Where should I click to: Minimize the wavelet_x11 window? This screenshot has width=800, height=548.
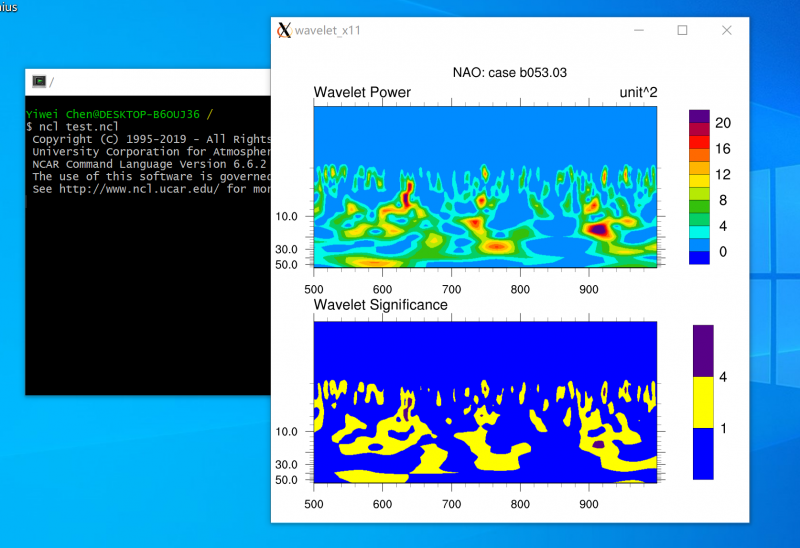coord(637,30)
